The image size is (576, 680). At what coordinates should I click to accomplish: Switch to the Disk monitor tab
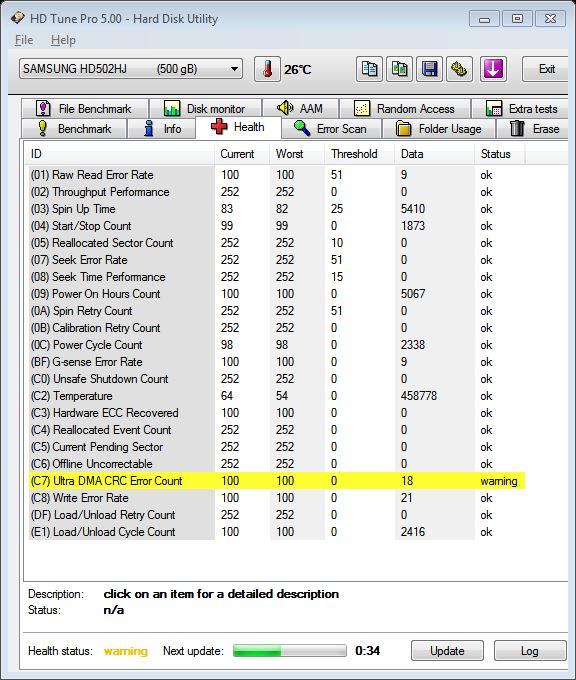(x=205, y=108)
